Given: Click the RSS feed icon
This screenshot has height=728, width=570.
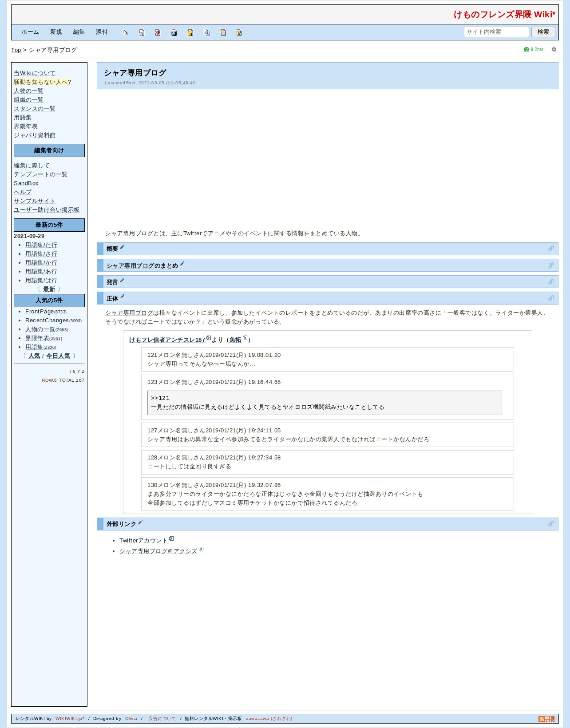Looking at the screenshot, I should (546, 719).
